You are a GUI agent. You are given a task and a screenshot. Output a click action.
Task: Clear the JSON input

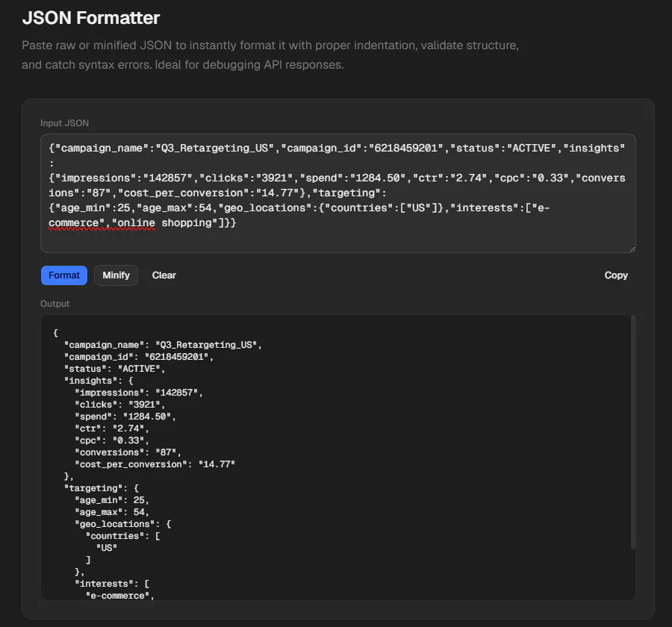coord(164,275)
